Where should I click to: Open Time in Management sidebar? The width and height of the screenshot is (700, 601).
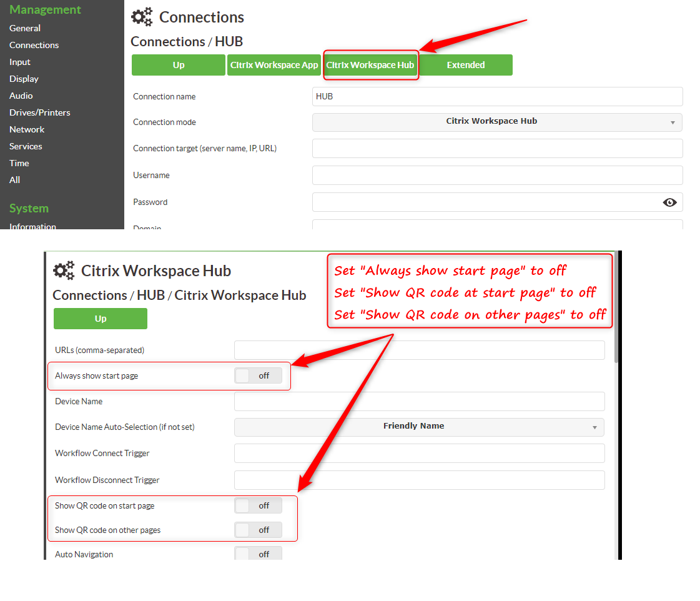(19, 164)
